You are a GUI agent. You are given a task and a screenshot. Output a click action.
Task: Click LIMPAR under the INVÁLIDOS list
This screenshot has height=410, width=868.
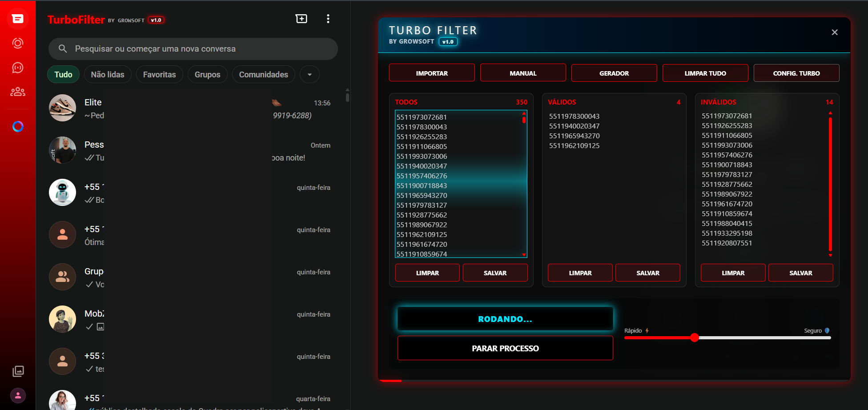click(733, 273)
